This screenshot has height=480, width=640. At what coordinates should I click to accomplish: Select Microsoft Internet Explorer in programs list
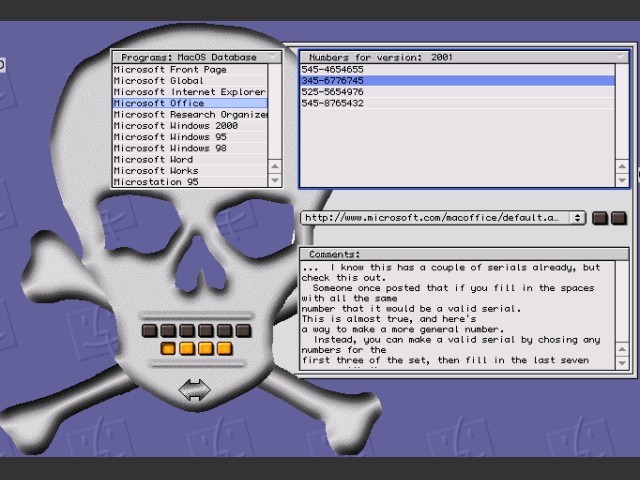click(190, 92)
